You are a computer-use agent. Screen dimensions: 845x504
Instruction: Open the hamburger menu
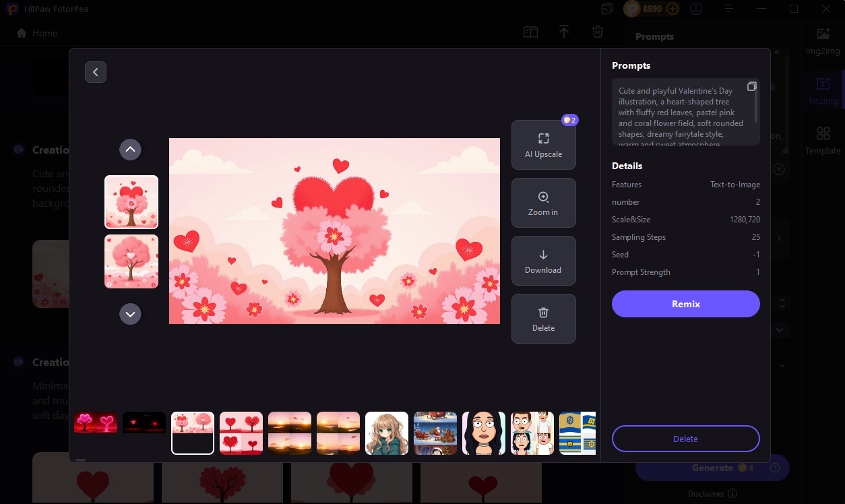point(728,9)
